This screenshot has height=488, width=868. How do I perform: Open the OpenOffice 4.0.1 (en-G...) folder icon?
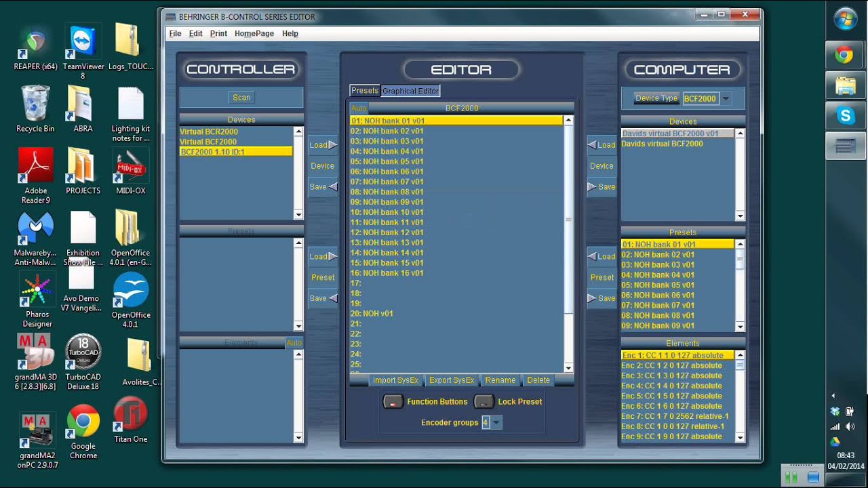[x=130, y=237]
